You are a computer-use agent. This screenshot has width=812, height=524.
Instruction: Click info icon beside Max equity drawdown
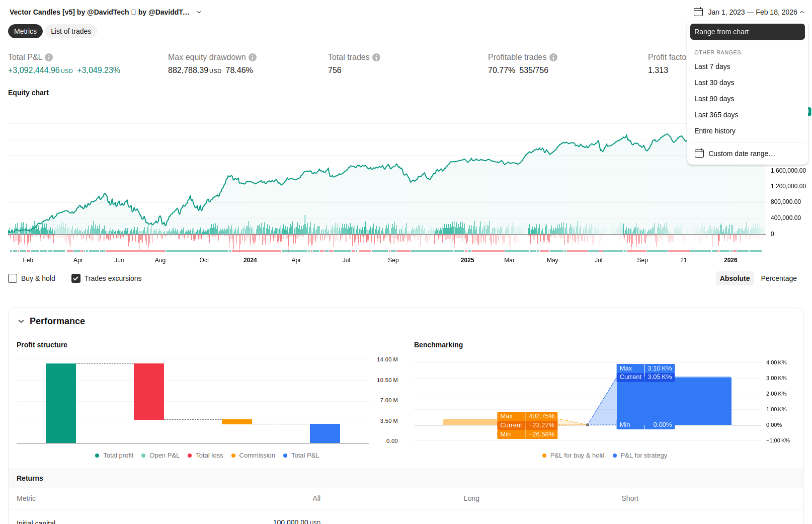click(253, 57)
